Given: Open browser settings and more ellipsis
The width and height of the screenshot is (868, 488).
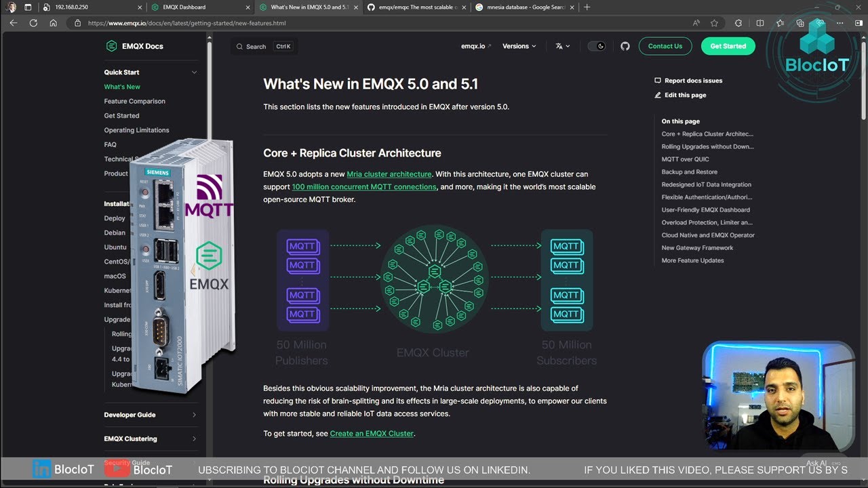Looking at the screenshot, I should [x=840, y=22].
